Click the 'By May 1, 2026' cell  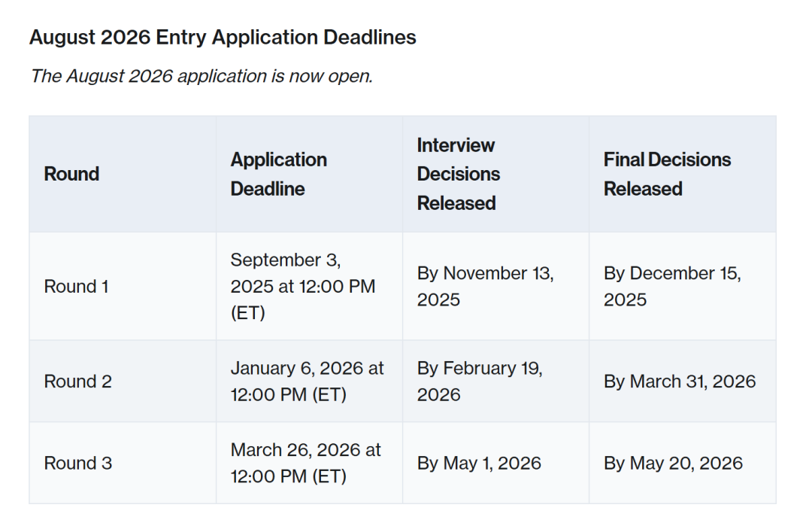(x=479, y=463)
